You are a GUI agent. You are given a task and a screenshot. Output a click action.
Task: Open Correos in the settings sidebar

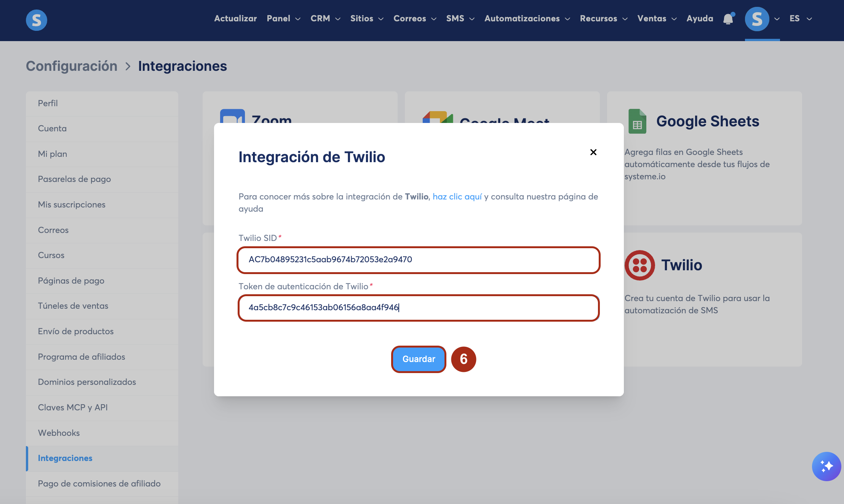pyautogui.click(x=102, y=230)
